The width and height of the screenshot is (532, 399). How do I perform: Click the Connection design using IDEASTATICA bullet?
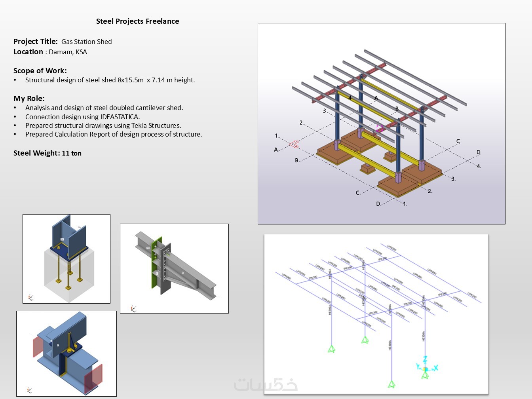(82, 117)
